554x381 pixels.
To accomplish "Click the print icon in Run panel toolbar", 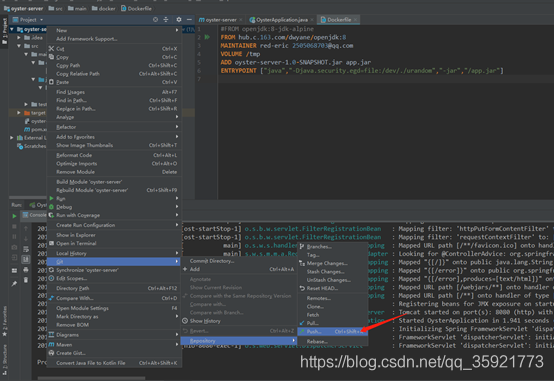I will 26,270.
